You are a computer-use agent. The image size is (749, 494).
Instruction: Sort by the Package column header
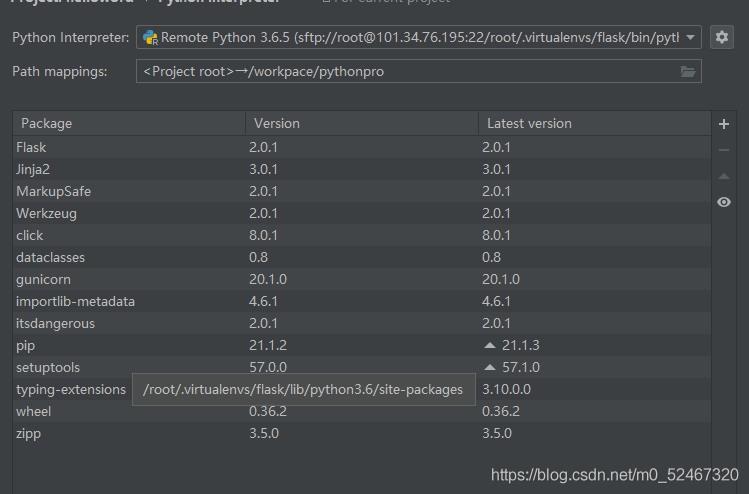point(128,123)
